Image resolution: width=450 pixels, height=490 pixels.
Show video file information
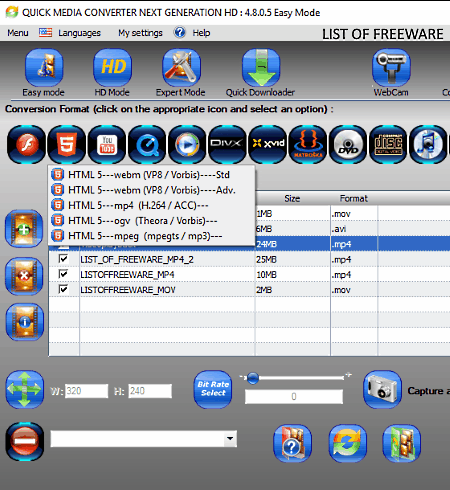click(25, 322)
